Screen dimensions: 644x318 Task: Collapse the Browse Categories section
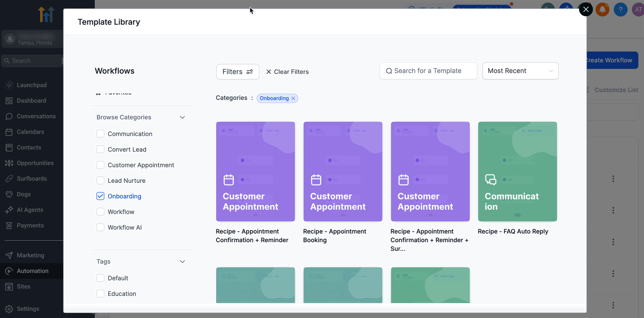click(182, 117)
